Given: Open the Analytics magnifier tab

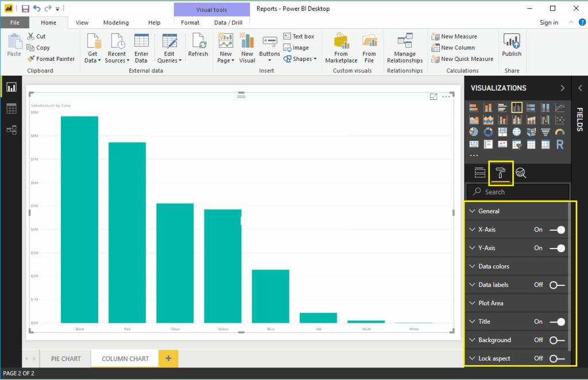Looking at the screenshot, I should click(521, 173).
